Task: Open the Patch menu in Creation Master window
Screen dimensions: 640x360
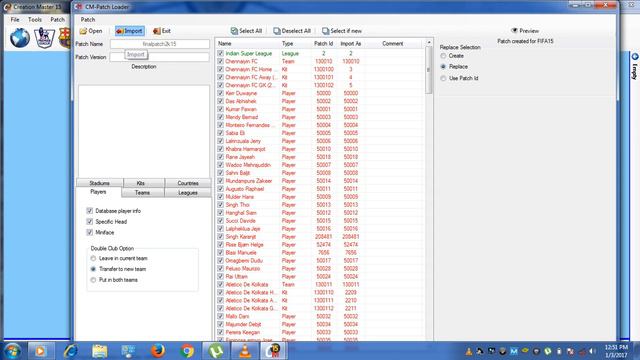Action: (x=58, y=20)
